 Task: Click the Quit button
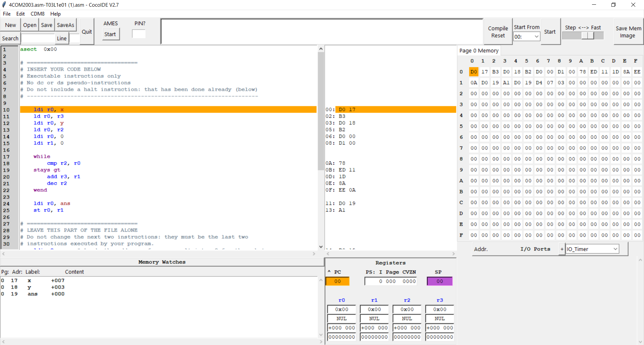(x=87, y=32)
